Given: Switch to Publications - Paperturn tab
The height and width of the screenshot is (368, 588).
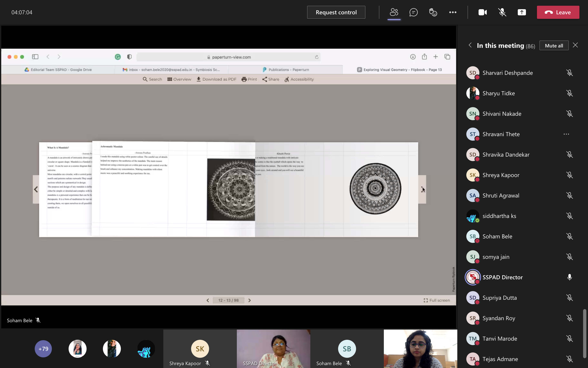Looking at the screenshot, I should pos(285,70).
